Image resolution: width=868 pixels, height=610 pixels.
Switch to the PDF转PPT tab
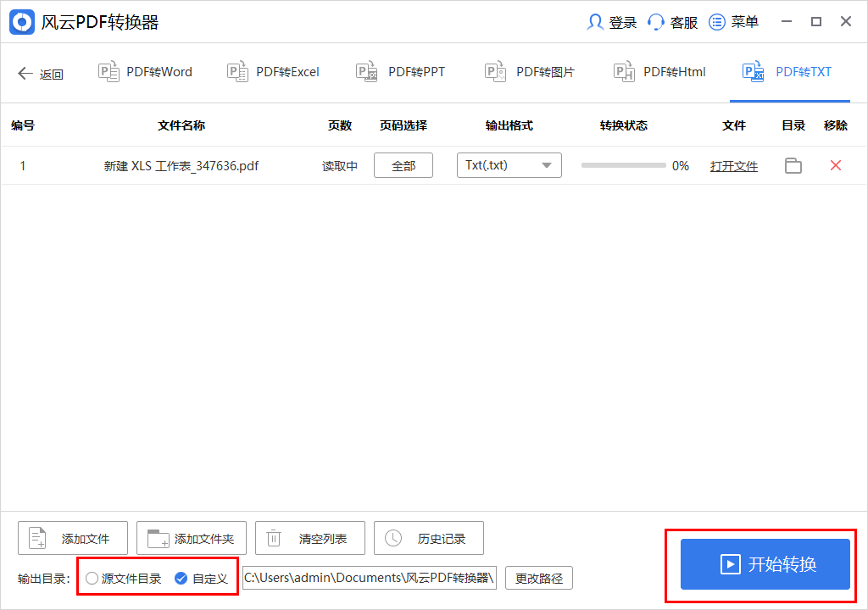pos(401,72)
